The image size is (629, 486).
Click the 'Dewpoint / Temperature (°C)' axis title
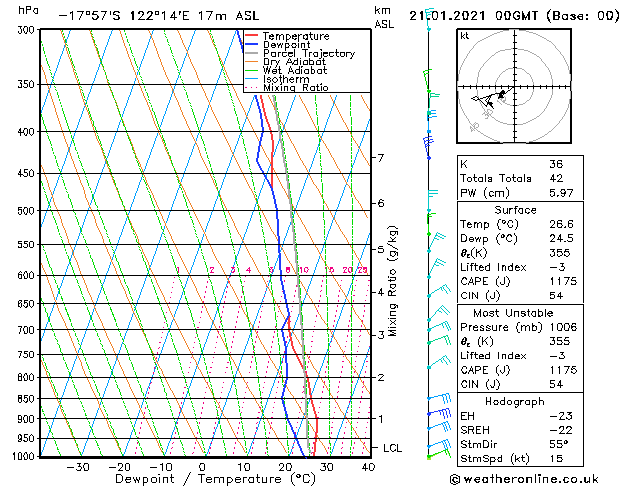click(x=215, y=479)
